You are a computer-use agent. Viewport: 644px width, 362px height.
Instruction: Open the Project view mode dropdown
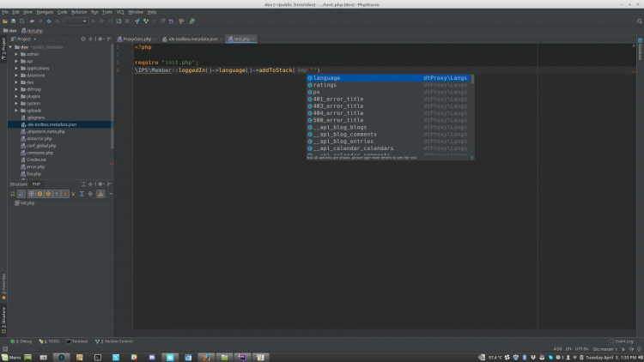(22, 39)
